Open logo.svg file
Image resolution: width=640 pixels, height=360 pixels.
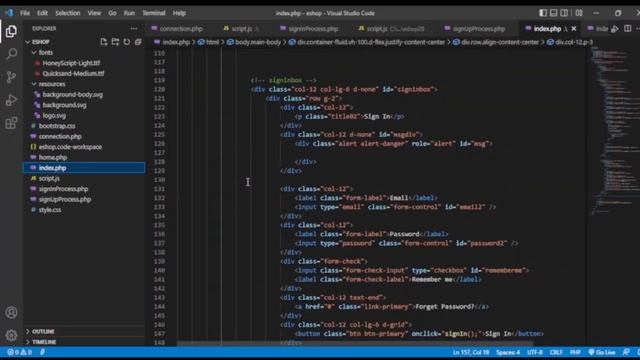point(54,116)
